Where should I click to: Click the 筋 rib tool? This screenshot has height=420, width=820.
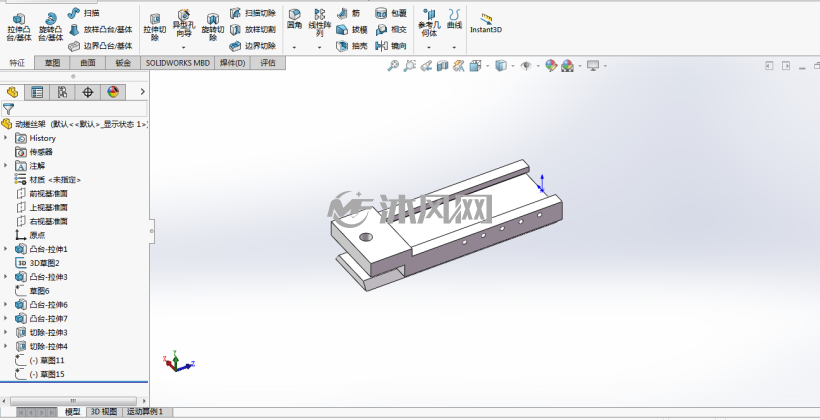tap(348, 13)
